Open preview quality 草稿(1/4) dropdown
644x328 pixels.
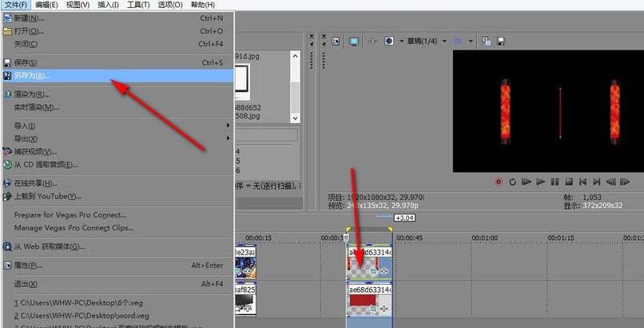(427, 41)
